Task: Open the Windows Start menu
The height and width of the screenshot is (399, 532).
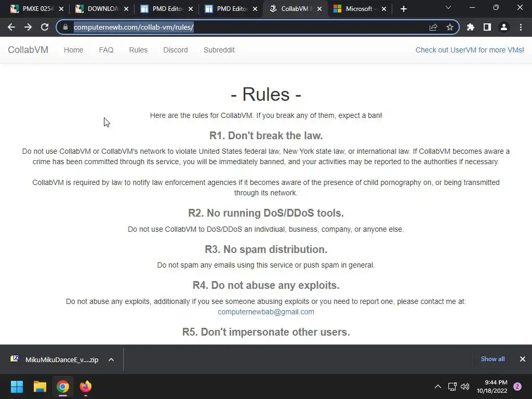Action: click(x=17, y=387)
